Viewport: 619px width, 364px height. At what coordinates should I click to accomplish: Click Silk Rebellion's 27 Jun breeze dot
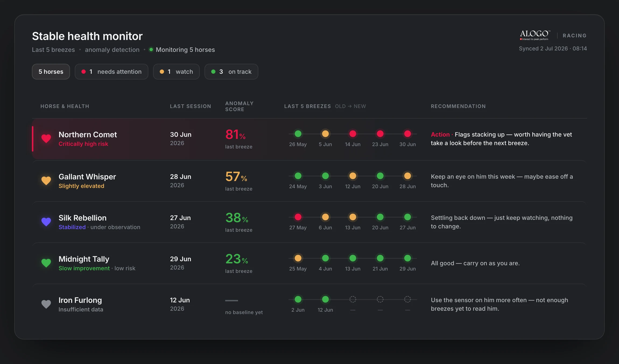(x=408, y=217)
